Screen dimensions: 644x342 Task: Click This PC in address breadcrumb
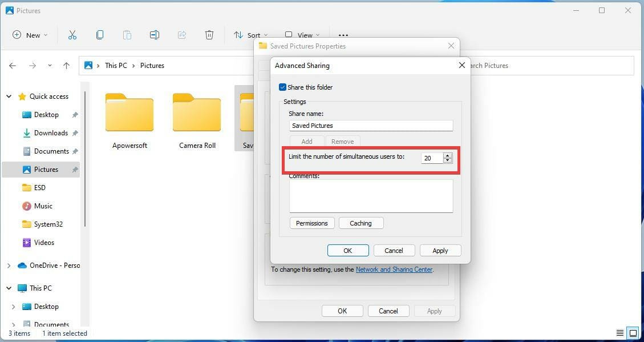click(x=116, y=65)
